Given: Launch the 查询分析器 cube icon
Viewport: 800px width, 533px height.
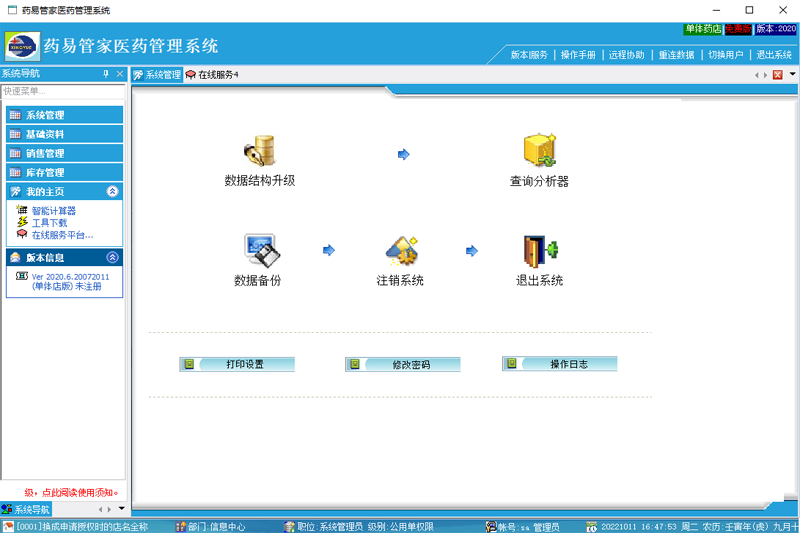Looking at the screenshot, I should tap(539, 150).
